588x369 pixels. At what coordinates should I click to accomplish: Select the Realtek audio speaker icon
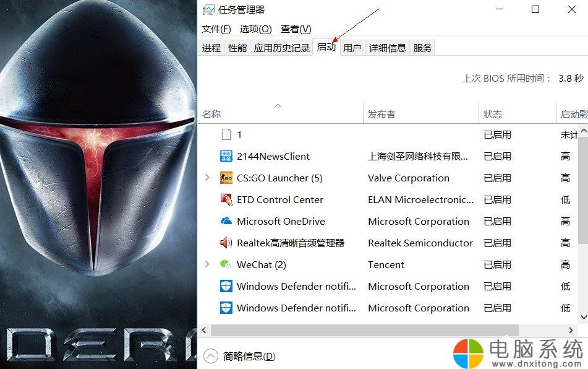pos(226,243)
